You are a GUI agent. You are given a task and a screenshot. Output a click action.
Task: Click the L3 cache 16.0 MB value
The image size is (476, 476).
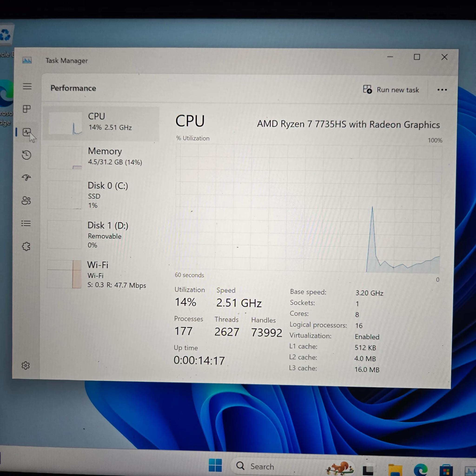click(x=367, y=370)
